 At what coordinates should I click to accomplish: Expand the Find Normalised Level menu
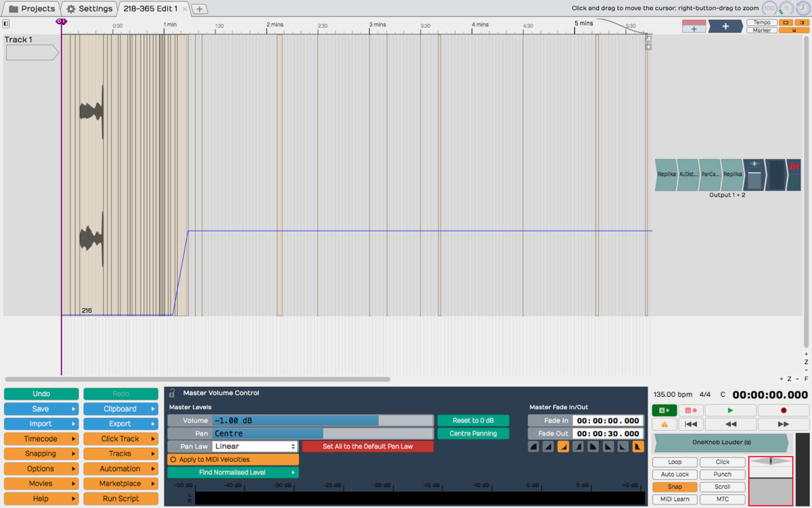pos(233,473)
